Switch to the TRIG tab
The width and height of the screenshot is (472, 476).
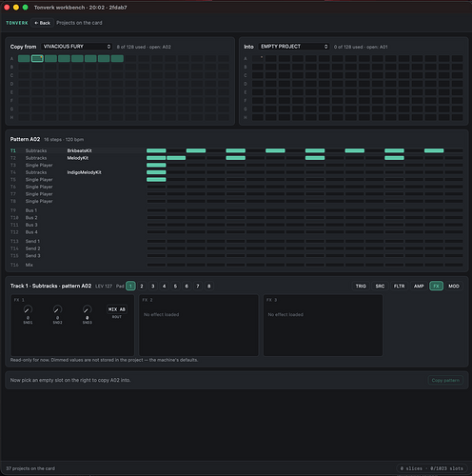click(x=361, y=286)
